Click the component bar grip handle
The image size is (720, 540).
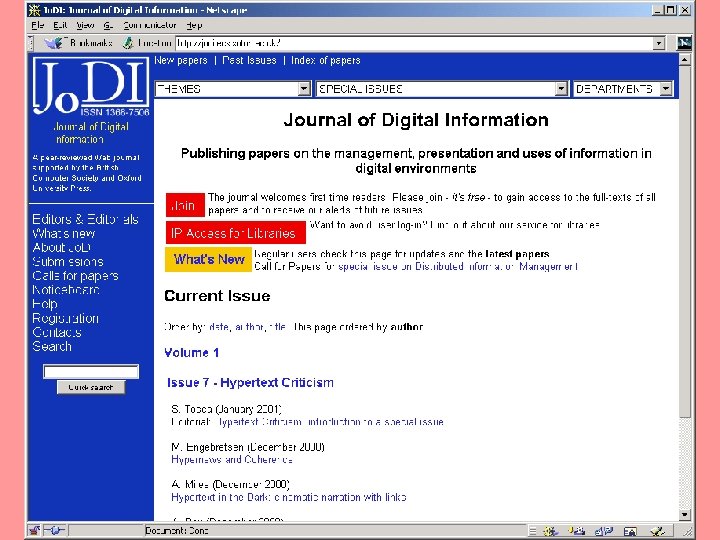click(532, 531)
